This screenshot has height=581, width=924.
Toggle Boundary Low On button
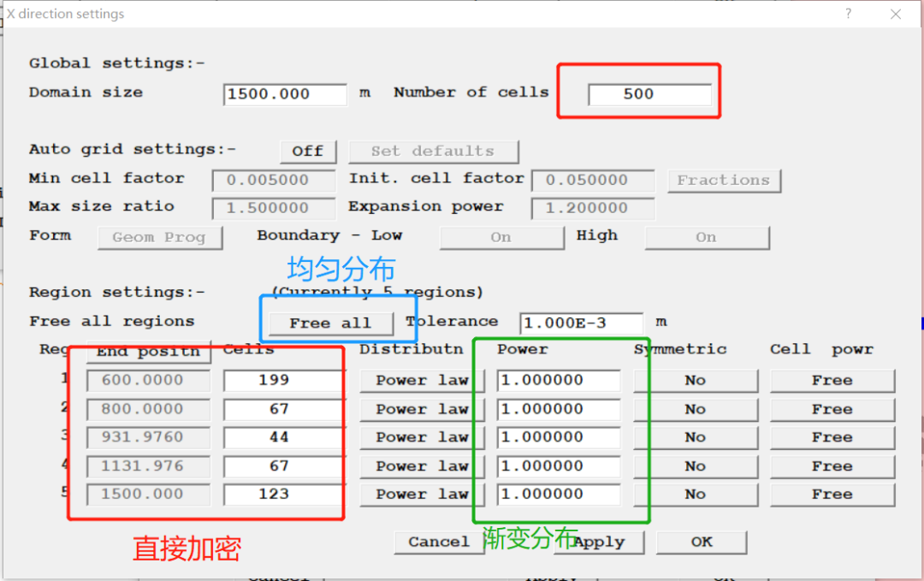click(501, 238)
